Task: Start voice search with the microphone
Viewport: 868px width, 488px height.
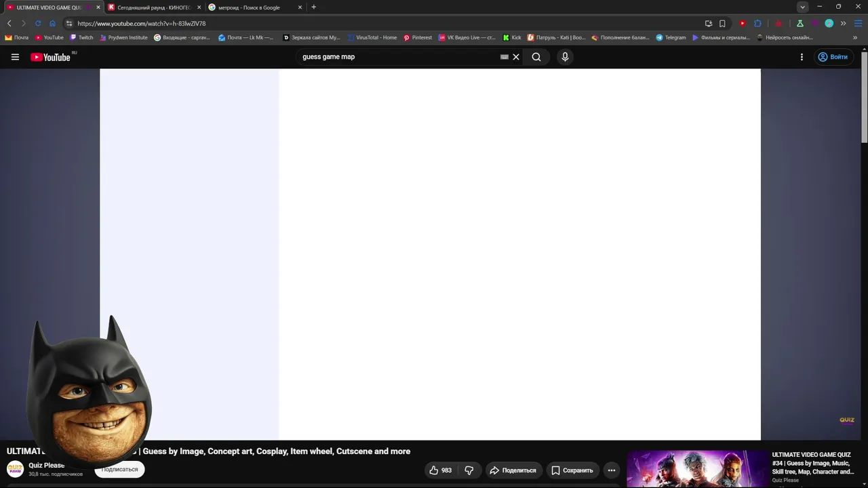Action: (565, 57)
